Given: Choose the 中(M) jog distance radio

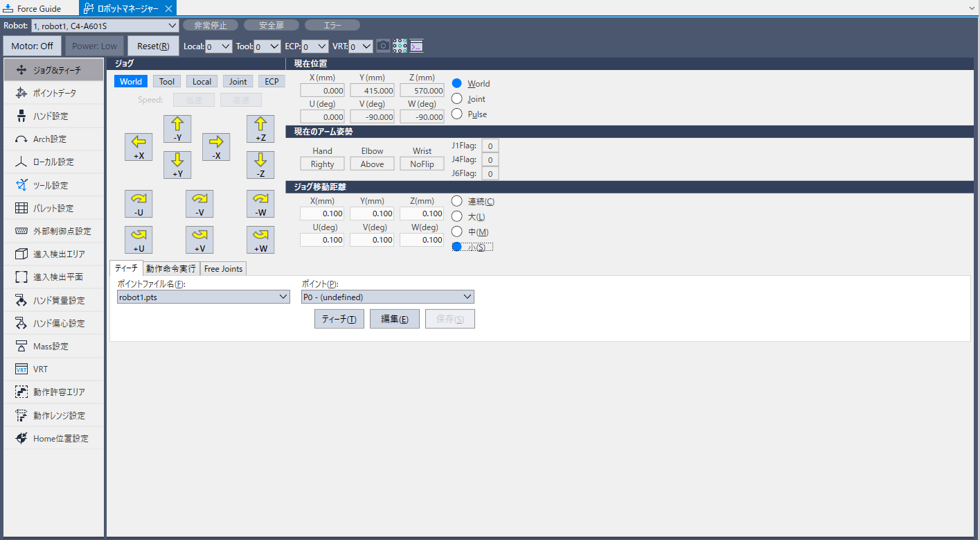Looking at the screenshot, I should 457,232.
